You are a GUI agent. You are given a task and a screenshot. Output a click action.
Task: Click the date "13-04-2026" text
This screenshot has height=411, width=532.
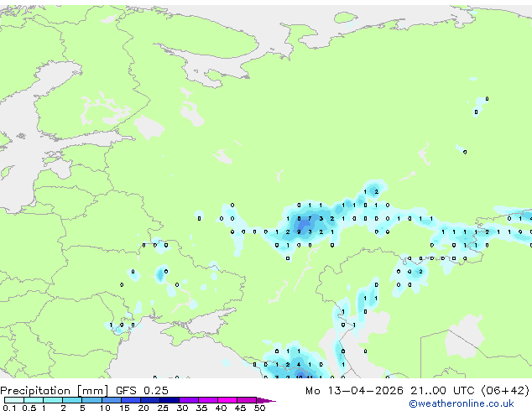pos(366,391)
